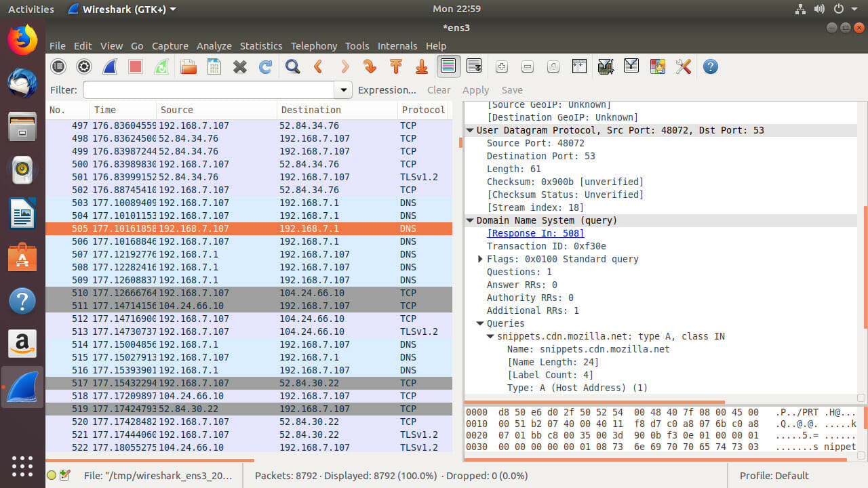Open the Activities overview

[x=31, y=9]
